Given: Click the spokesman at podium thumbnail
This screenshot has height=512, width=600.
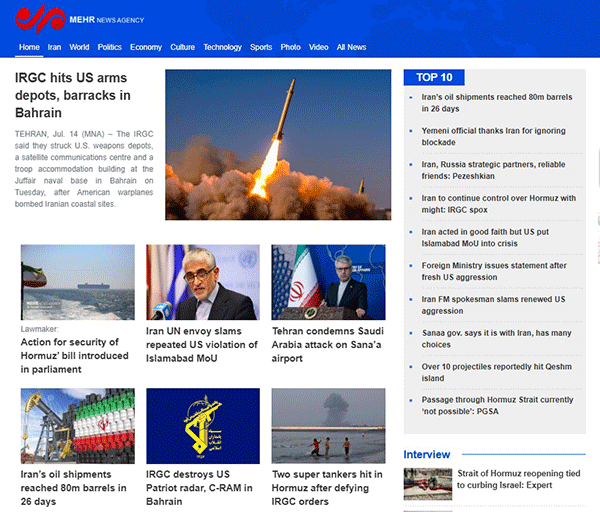Looking at the screenshot, I should 328,282.
